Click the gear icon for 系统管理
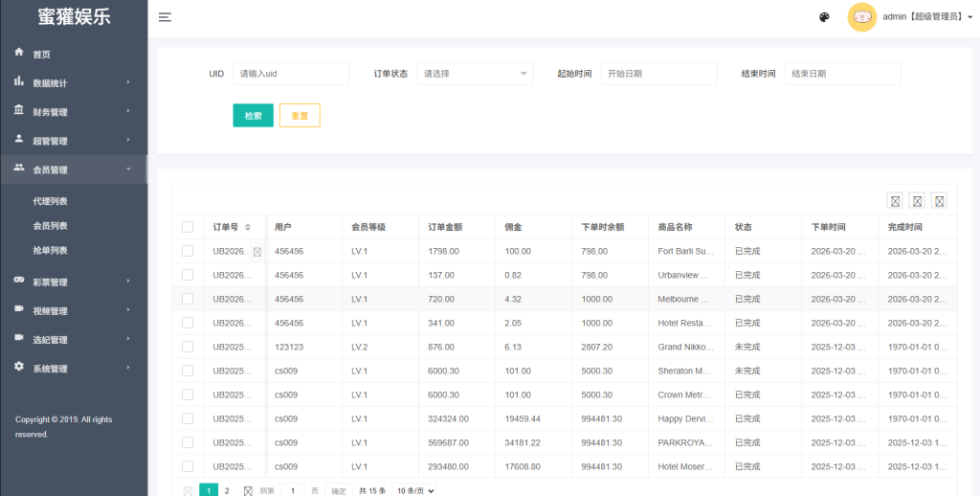The height and width of the screenshot is (496, 980). point(19,368)
